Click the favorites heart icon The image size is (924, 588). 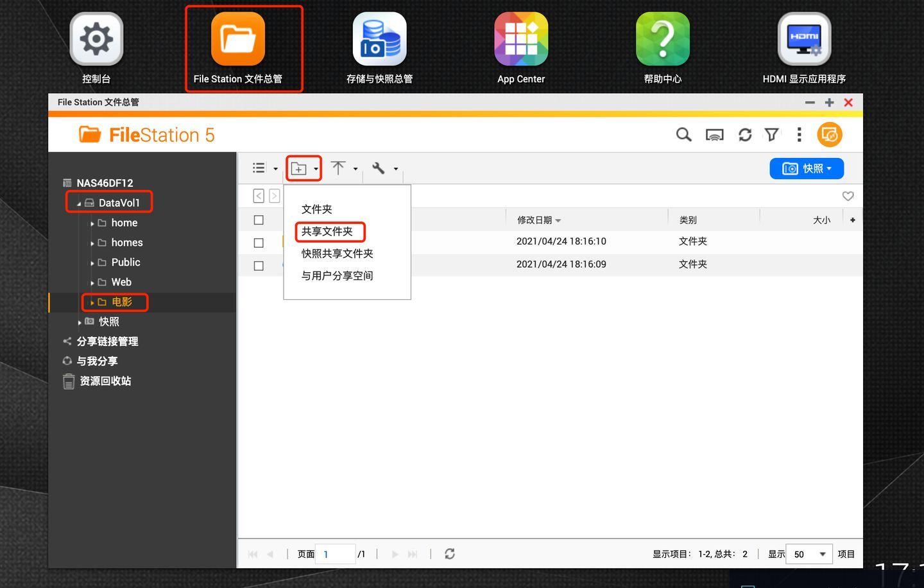click(x=848, y=196)
